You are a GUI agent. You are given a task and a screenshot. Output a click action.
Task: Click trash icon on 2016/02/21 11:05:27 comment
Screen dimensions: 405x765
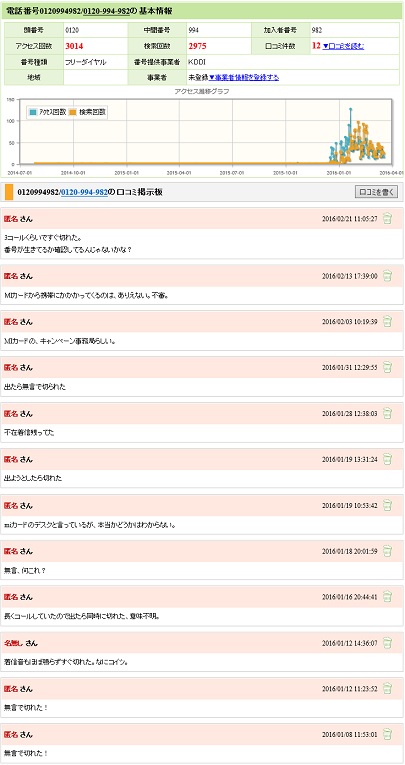387,218
